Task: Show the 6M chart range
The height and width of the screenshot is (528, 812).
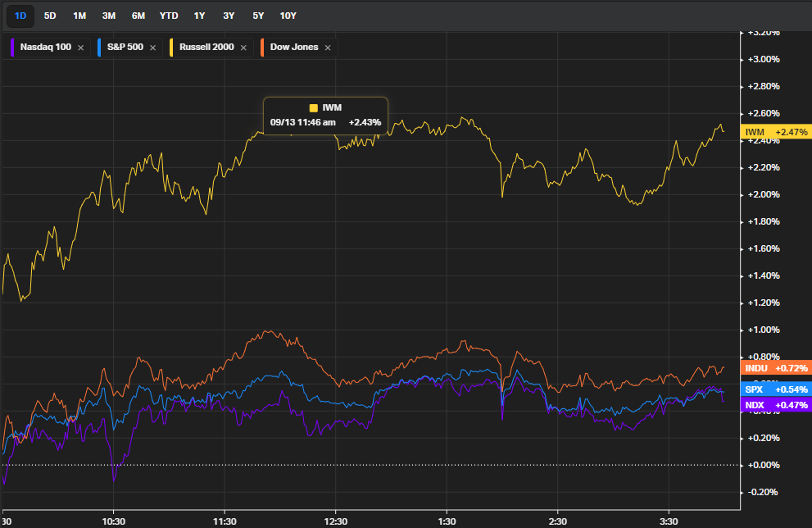Action: [138, 16]
